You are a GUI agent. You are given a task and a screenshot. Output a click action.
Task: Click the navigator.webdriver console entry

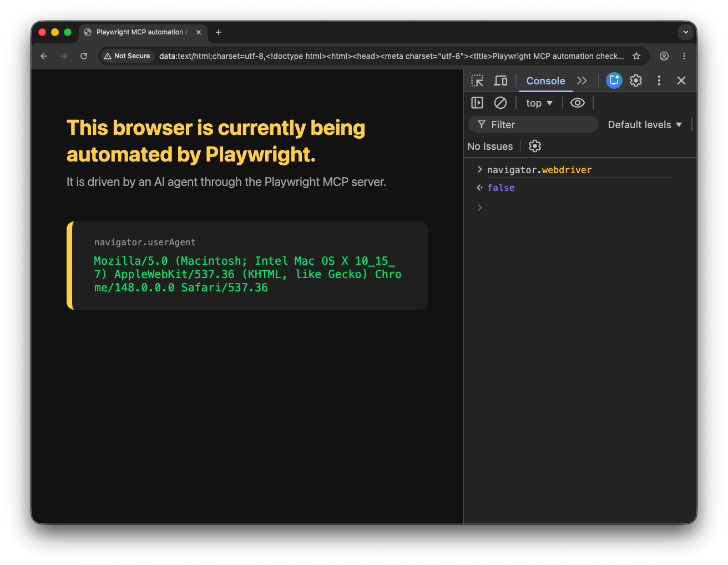(x=539, y=170)
